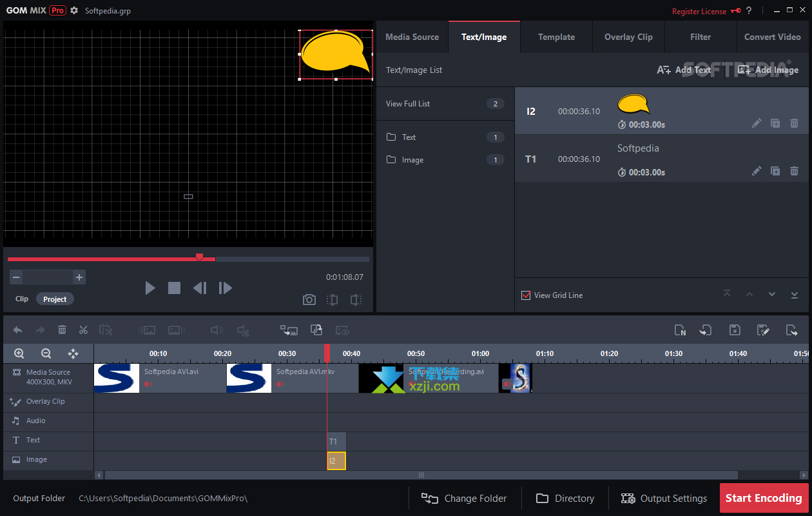
Task: Open the Overlay Clip tab
Action: [628, 37]
